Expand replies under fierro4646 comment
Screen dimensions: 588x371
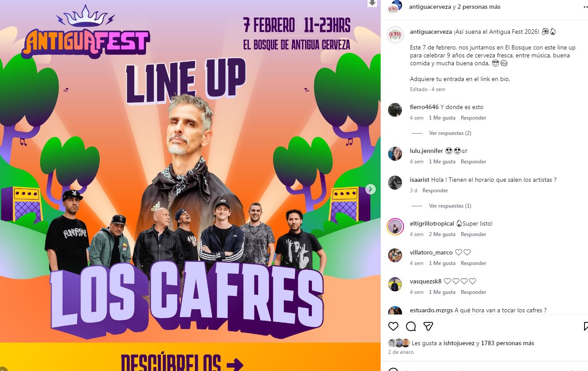[x=450, y=133]
